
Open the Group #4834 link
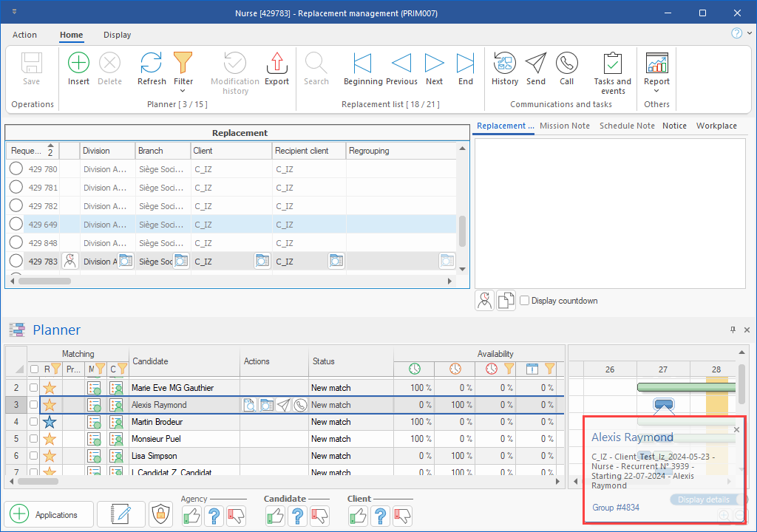tap(615, 508)
